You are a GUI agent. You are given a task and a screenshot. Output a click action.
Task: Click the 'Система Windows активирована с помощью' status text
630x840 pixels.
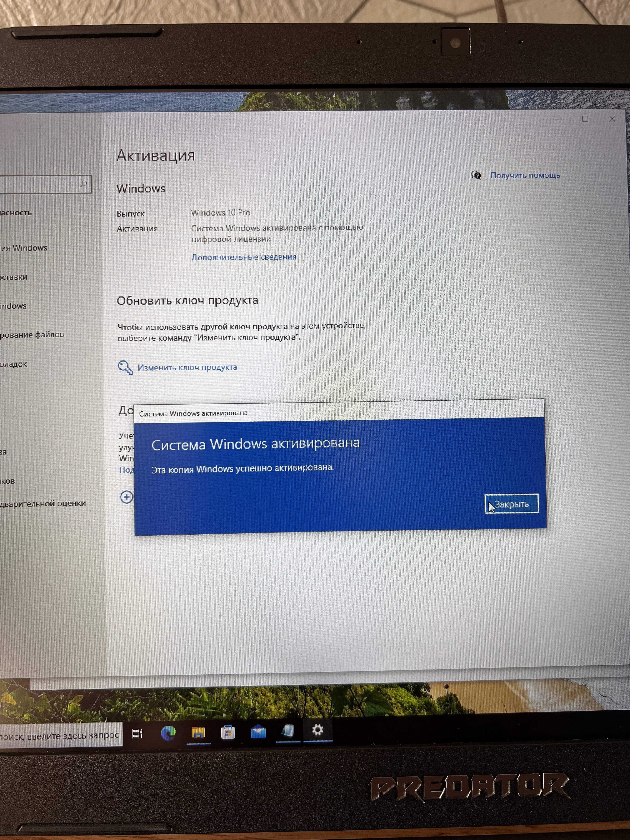point(277,228)
